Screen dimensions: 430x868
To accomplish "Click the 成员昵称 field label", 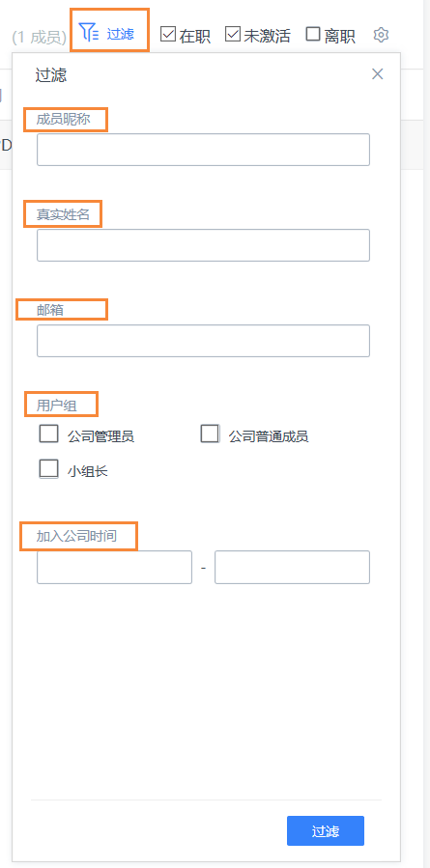I will coord(63,119).
